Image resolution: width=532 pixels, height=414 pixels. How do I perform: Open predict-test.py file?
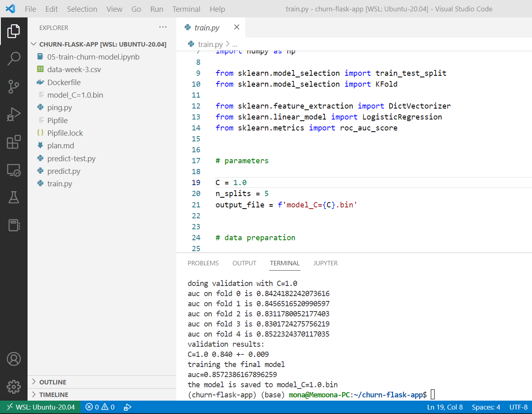pyautogui.click(x=102, y=158)
